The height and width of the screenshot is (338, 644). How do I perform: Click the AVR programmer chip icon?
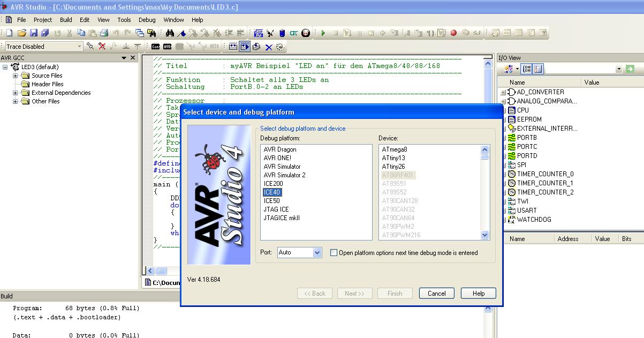point(167,47)
